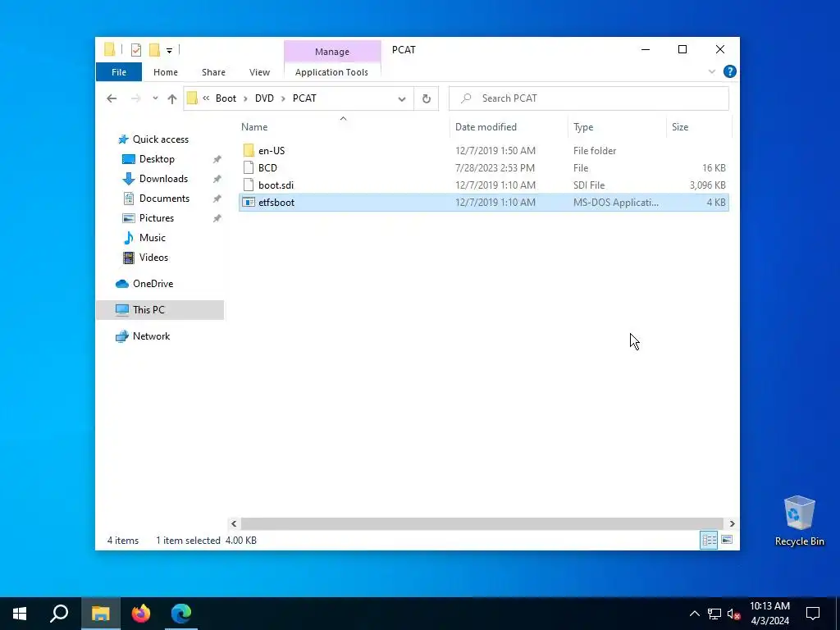Screen dimensions: 840x630
Task: Open Explorer Help icon
Action: (729, 72)
